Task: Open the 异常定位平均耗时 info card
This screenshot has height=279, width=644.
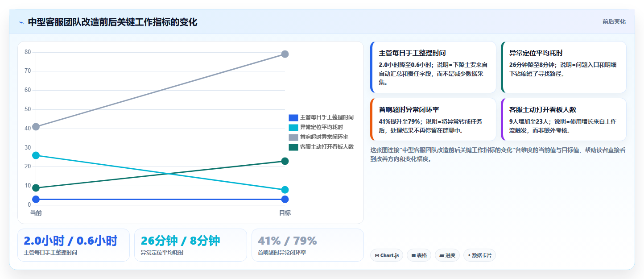Action: coord(563,67)
